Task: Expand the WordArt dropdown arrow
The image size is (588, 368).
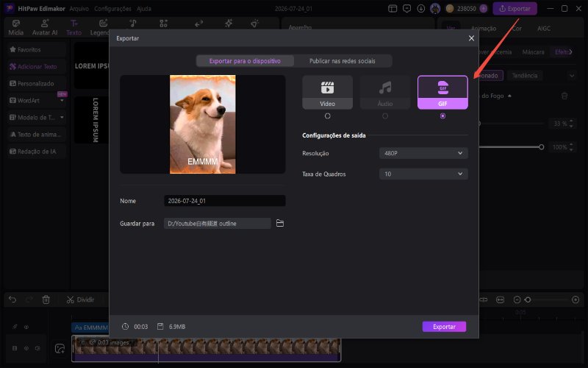Action: pyautogui.click(x=62, y=101)
